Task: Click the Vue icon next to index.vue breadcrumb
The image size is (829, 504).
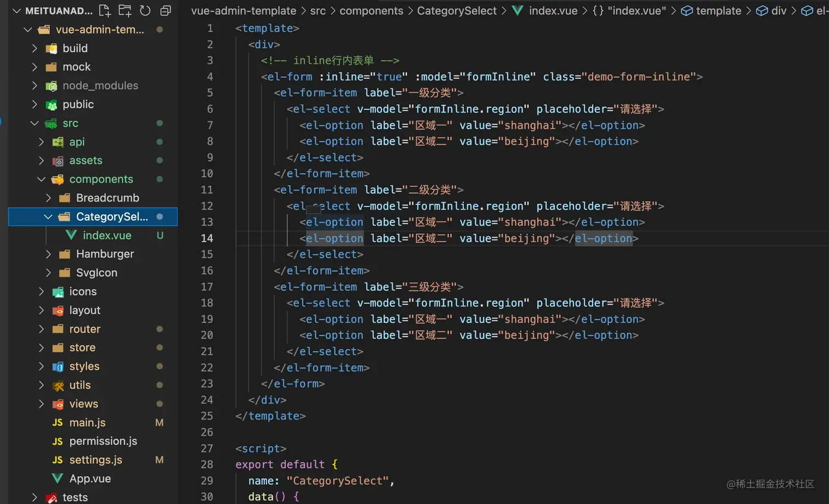Action: tap(517, 10)
